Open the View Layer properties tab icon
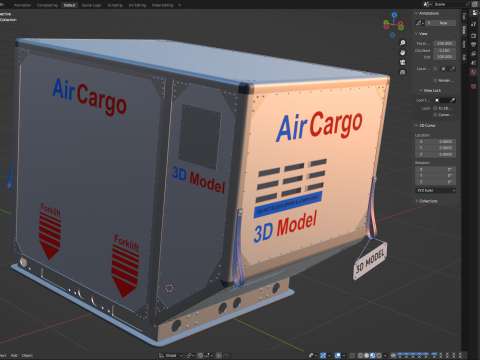Screen dimensions: 480x360 coord(473,54)
